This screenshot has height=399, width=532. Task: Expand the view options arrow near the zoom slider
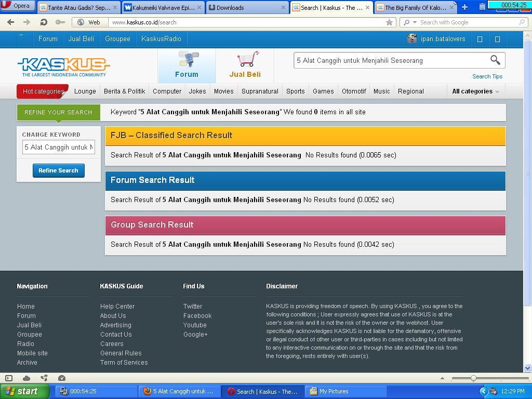(442, 378)
